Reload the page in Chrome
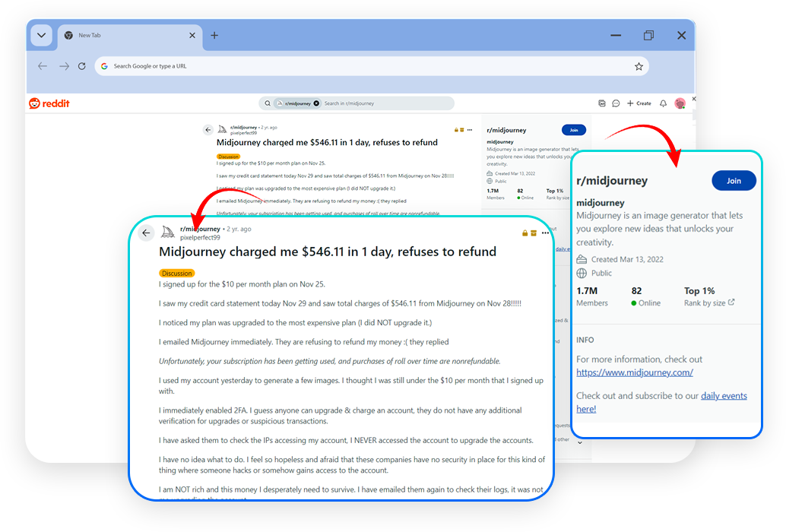The width and height of the screenshot is (786, 532). tap(81, 66)
